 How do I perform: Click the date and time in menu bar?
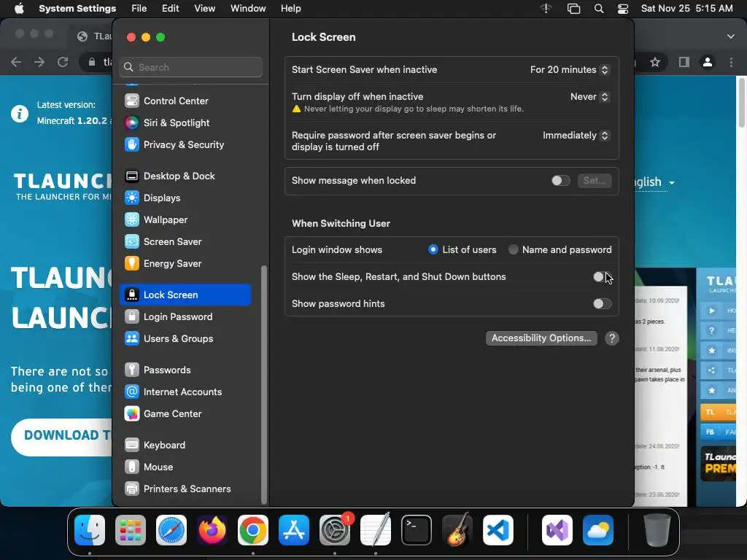click(686, 9)
